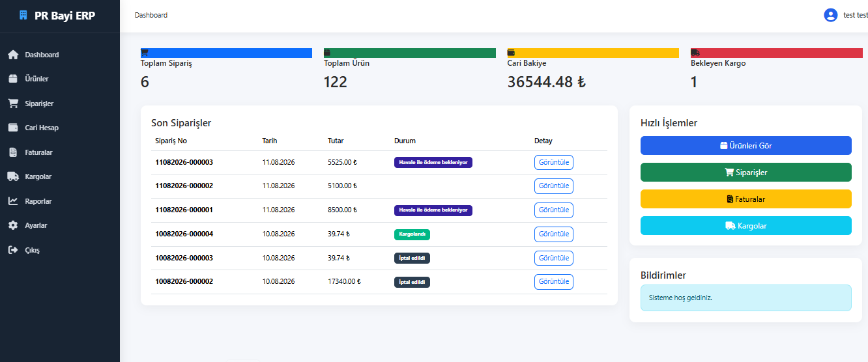Click the Cari Bakiye value 36544.48 ₺

(x=546, y=82)
